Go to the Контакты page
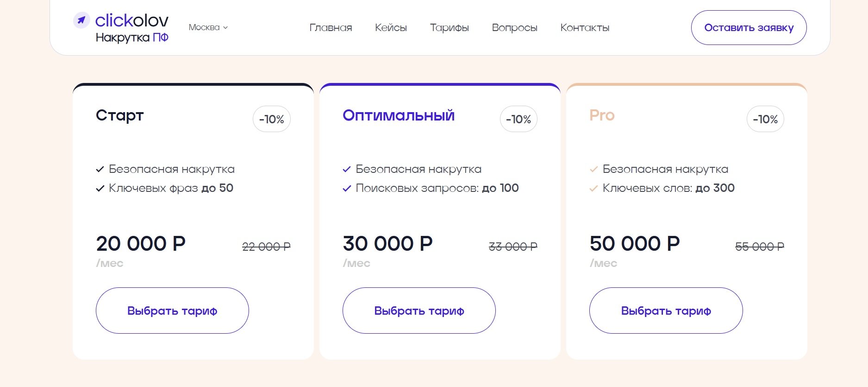The height and width of the screenshot is (387, 868). 585,28
